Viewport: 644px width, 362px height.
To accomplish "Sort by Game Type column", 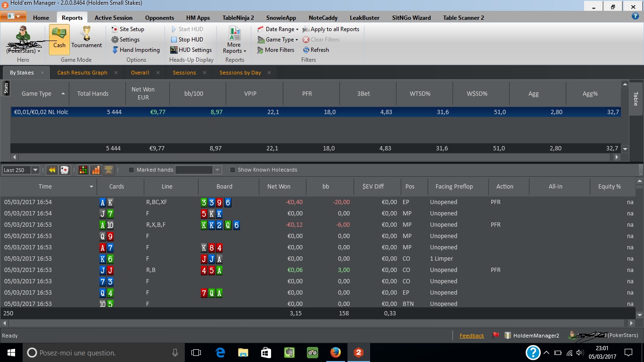I will tap(40, 93).
